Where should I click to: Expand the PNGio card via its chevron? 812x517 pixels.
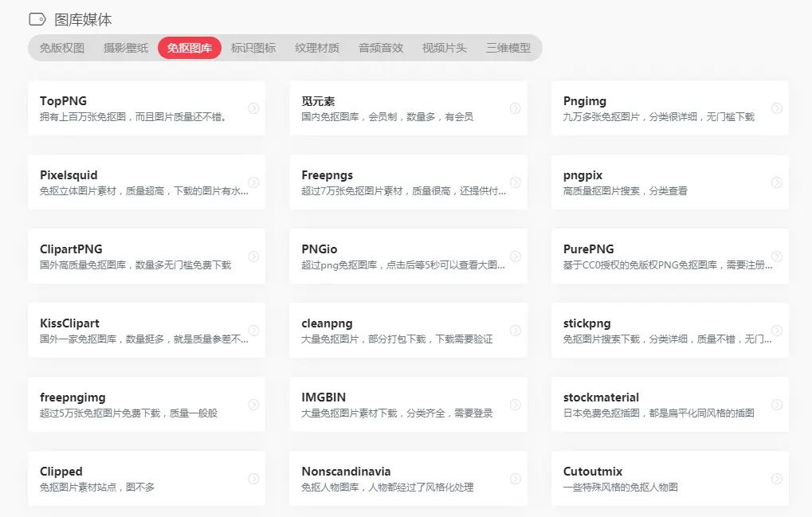[515, 256]
